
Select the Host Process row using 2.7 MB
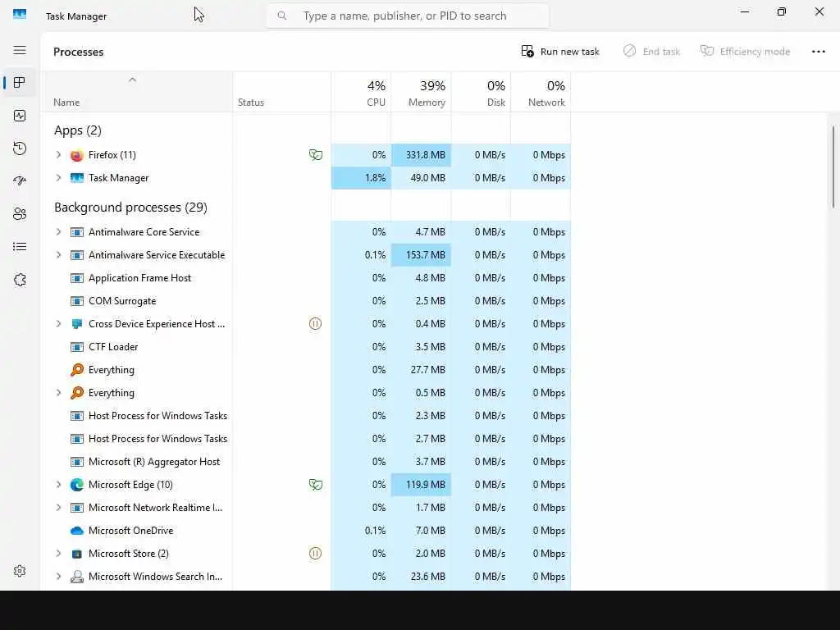(x=305, y=439)
